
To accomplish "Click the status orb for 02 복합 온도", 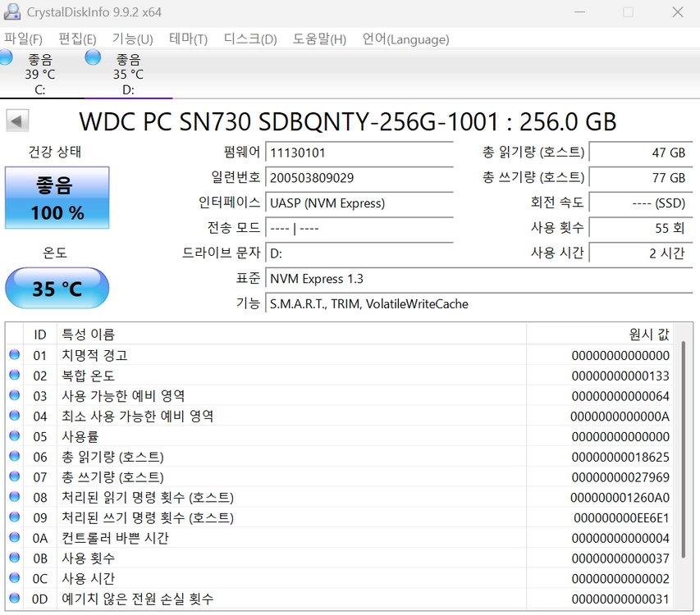I will point(14,375).
